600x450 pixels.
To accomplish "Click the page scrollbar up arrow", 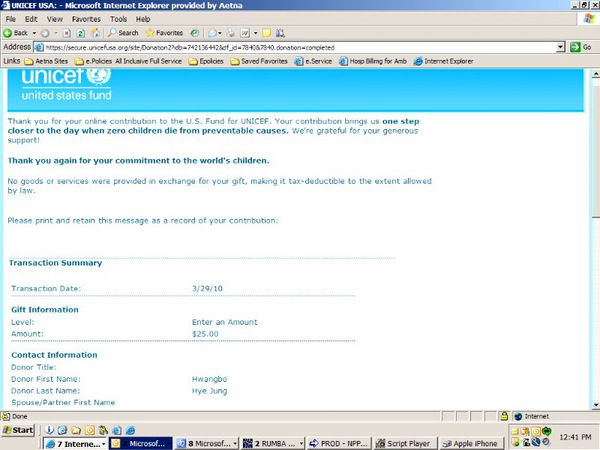I will point(595,73).
